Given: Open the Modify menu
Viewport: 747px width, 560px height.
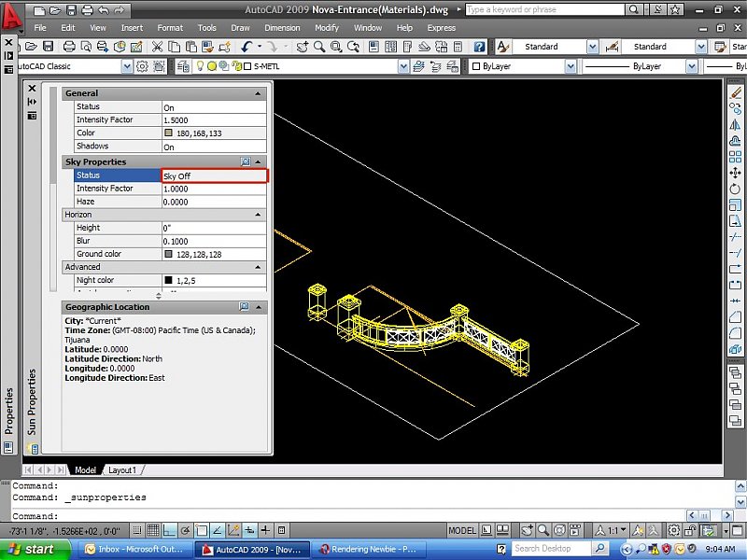Looking at the screenshot, I should click(327, 28).
